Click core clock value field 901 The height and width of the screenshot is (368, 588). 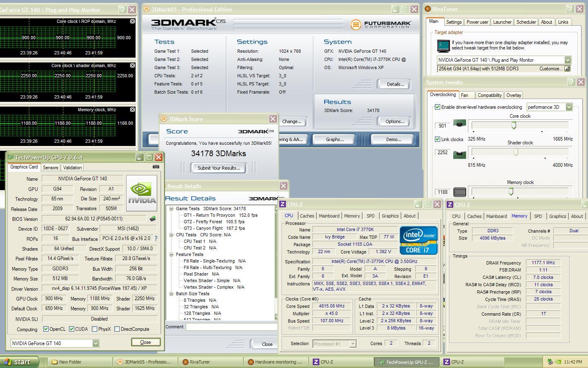(x=443, y=126)
